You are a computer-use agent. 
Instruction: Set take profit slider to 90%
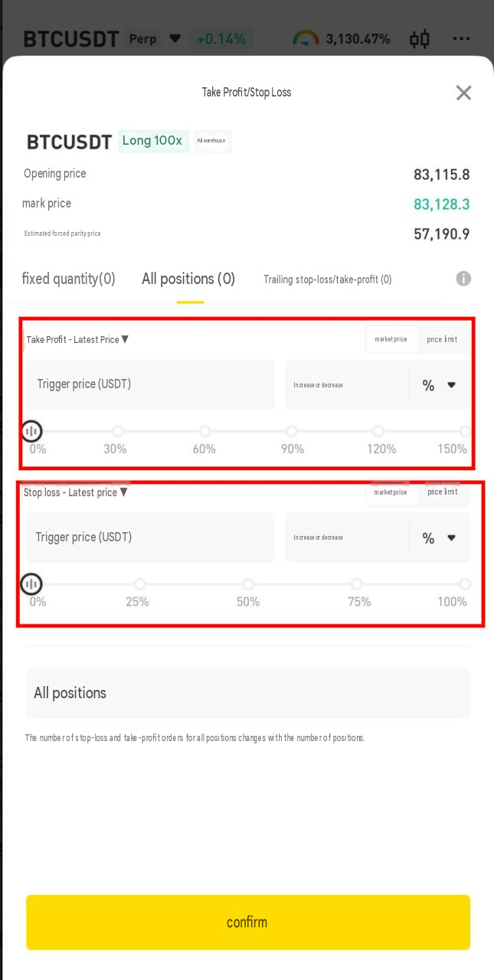[x=292, y=431]
